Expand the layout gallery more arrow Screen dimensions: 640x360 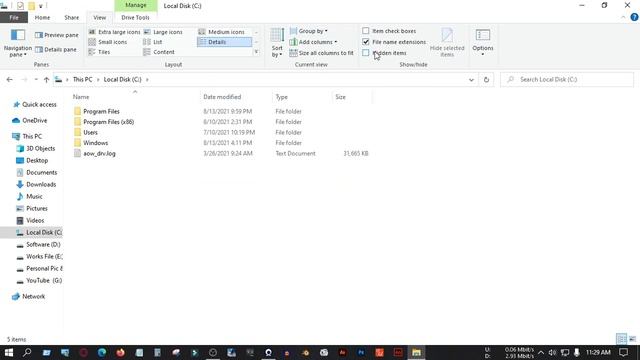point(256,52)
